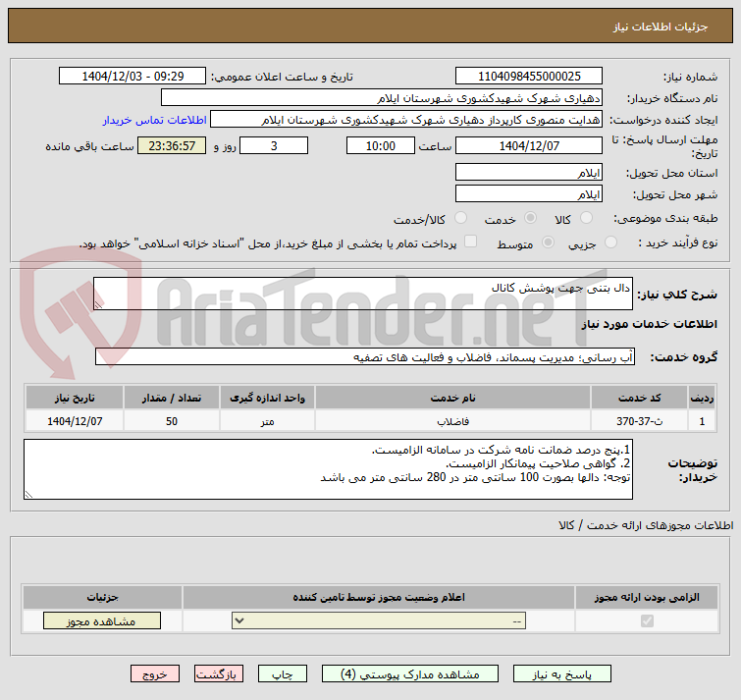This screenshot has width=741, height=700.
Task: Click the نام دستگاه خریدار field
Action: coord(382,98)
